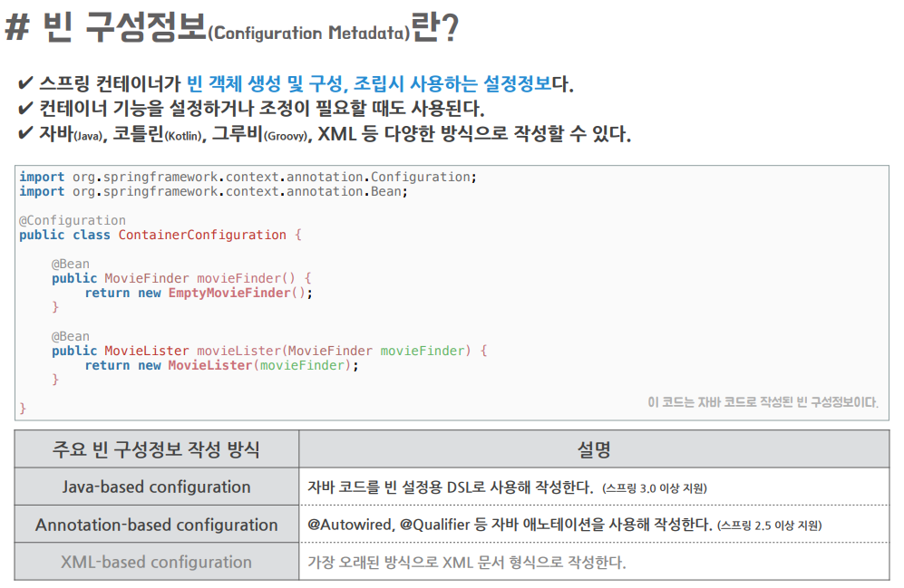Screen dimensions: 904x588
Task: Click the 'movieLister(MovieFinder movieFinder)' signature
Action: pos(334,351)
